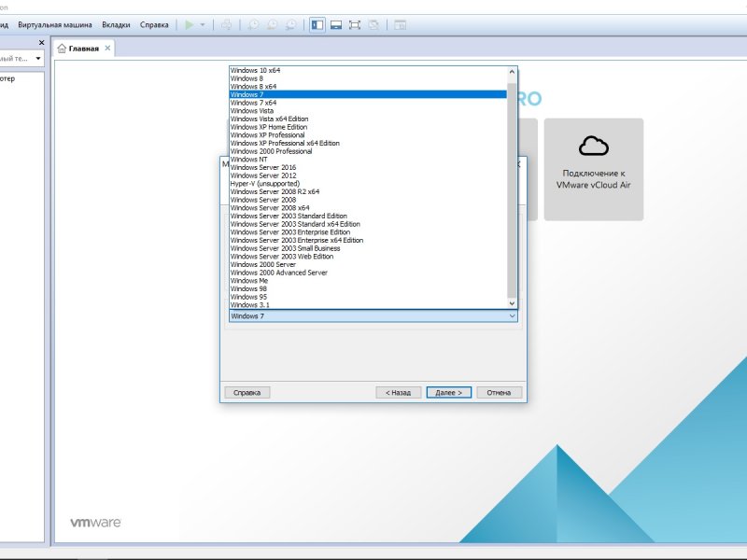Click the Отмена button

click(499, 392)
